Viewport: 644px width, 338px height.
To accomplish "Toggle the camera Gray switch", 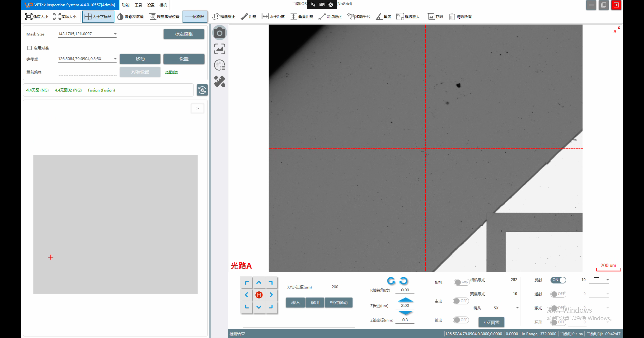I will tap(461, 282).
